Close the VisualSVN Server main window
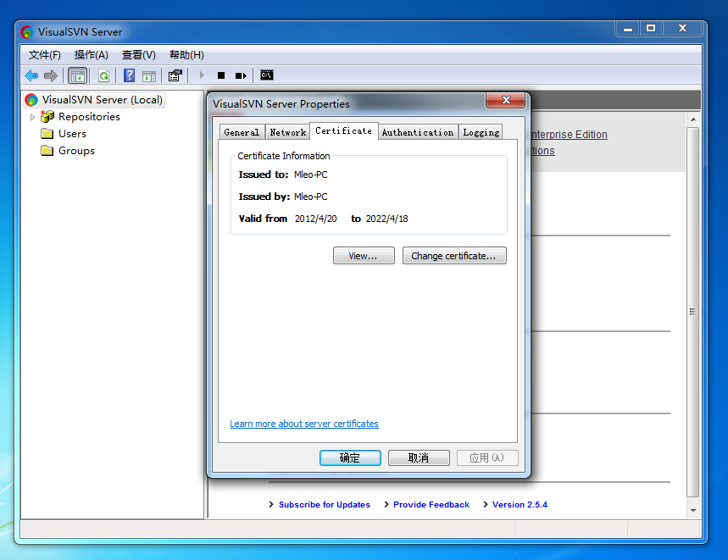Screen dimensions: 728x560 tap(682, 29)
